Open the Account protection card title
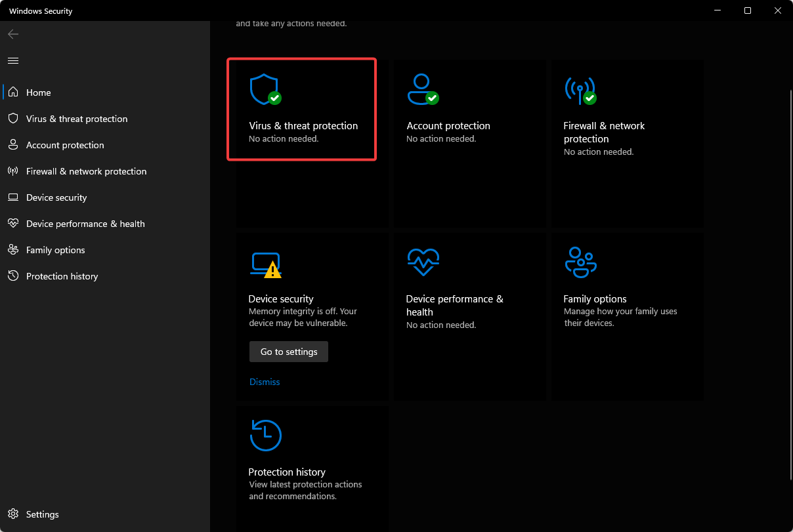The image size is (793, 532). 448,126
